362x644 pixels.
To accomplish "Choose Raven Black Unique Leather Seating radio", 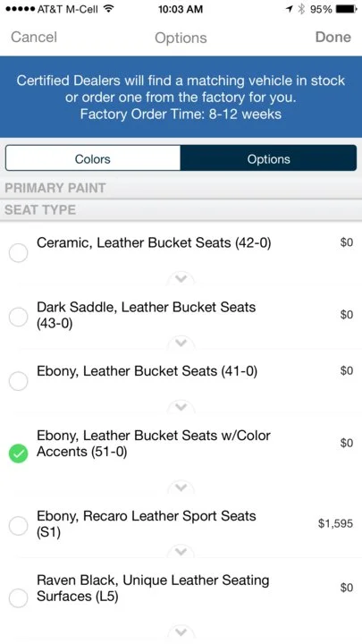I will click(x=19, y=598).
